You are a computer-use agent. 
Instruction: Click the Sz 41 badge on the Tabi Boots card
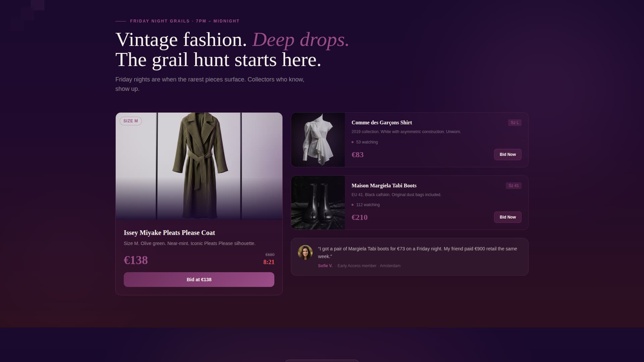tap(514, 185)
